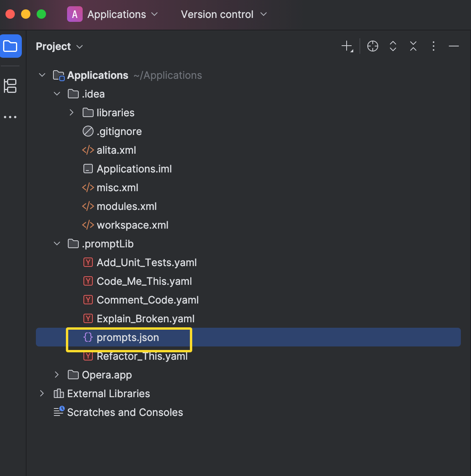Select Scratches and Consoles item

point(118,412)
